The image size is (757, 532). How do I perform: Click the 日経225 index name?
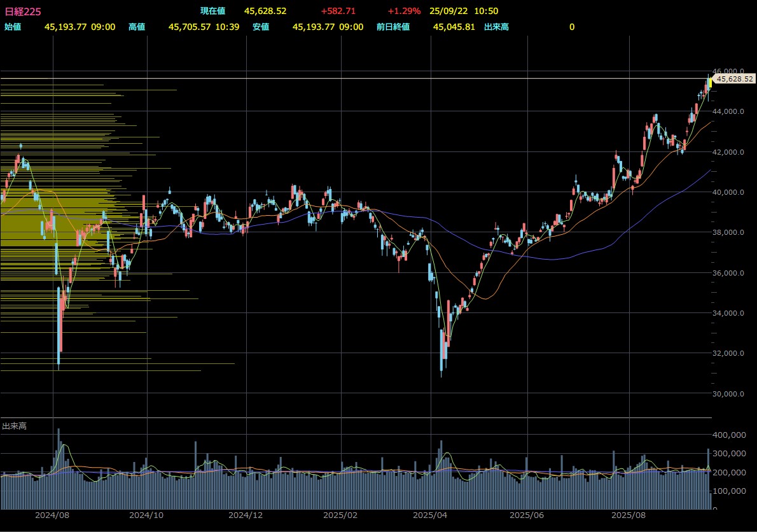click(23, 11)
